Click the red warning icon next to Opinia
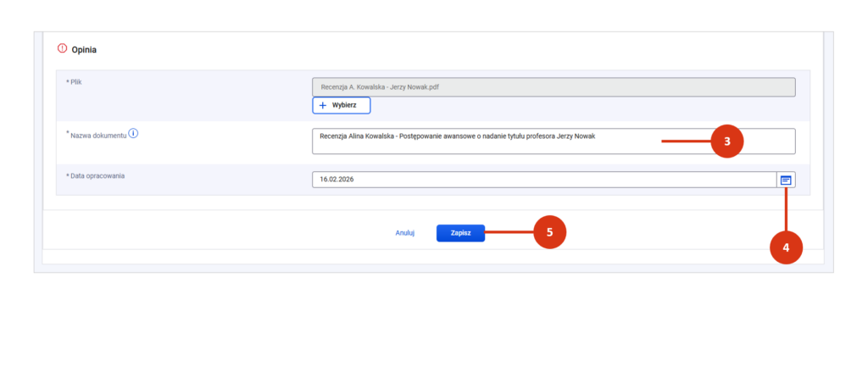868x372 pixels. click(61, 49)
